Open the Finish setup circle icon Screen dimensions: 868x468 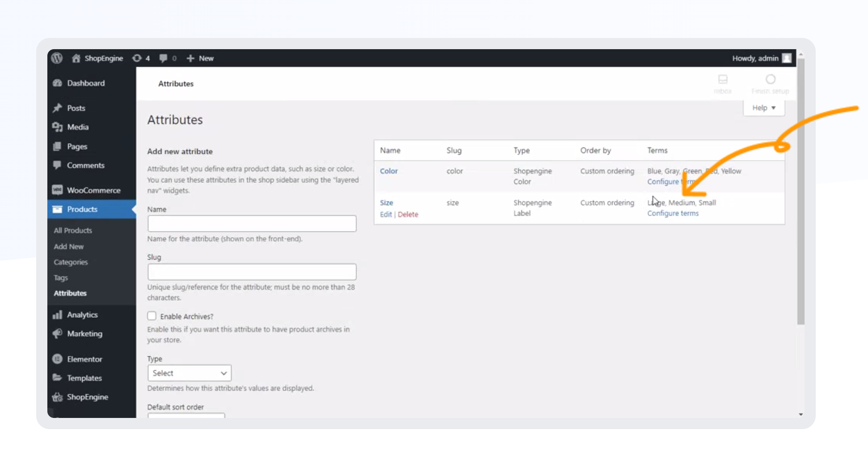[771, 80]
